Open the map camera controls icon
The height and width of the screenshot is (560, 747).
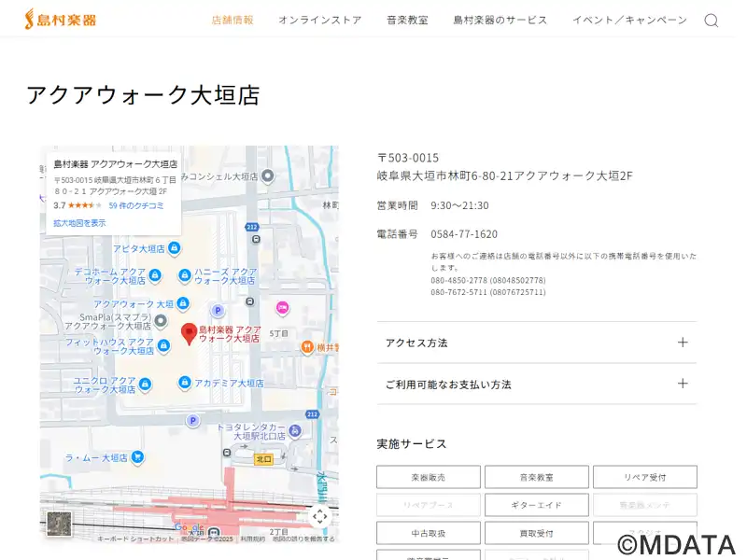(x=319, y=516)
